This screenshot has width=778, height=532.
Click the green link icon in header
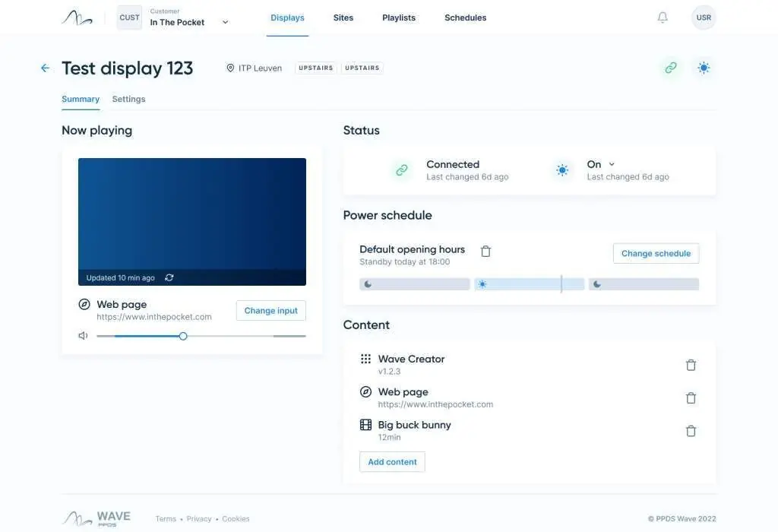click(670, 68)
